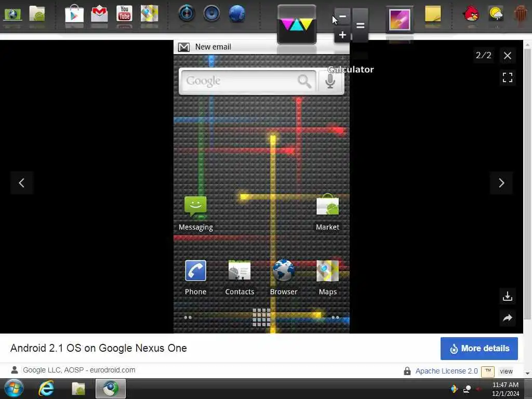Image resolution: width=532 pixels, height=399 pixels.
Task: Go to the previous image with the left arrow
Action: pos(22,183)
